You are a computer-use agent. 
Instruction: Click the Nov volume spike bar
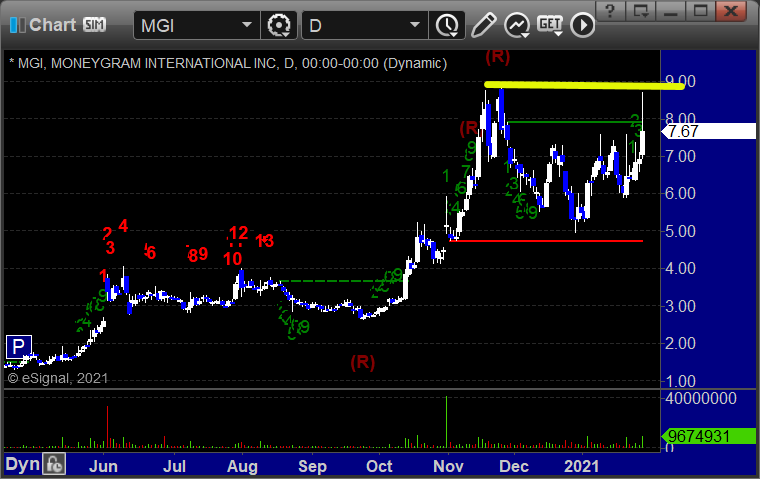pyautogui.click(x=446, y=421)
